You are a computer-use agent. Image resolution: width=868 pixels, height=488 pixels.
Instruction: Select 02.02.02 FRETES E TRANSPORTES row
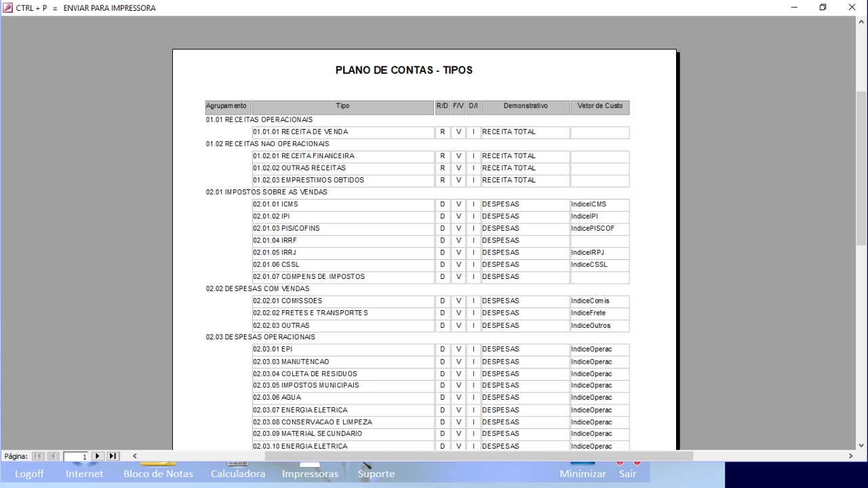[441, 313]
